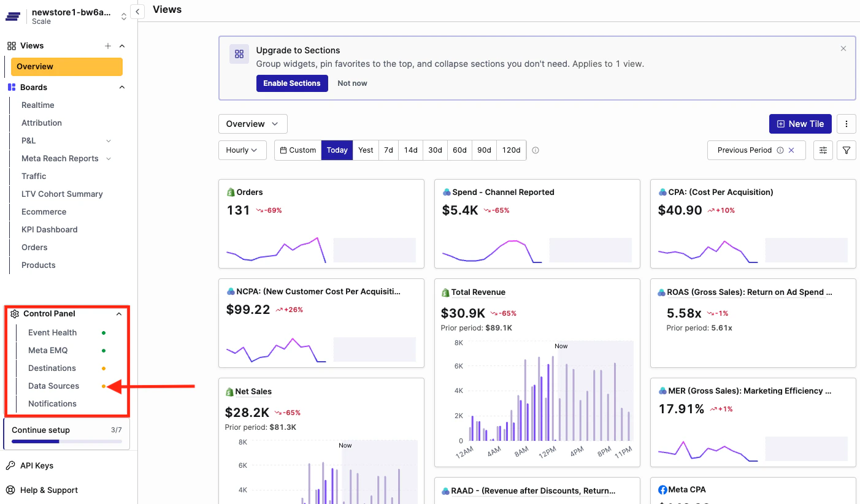Click the Meta icon on Meta CPA tile
This screenshot has width=860, height=504.
pyautogui.click(x=662, y=490)
